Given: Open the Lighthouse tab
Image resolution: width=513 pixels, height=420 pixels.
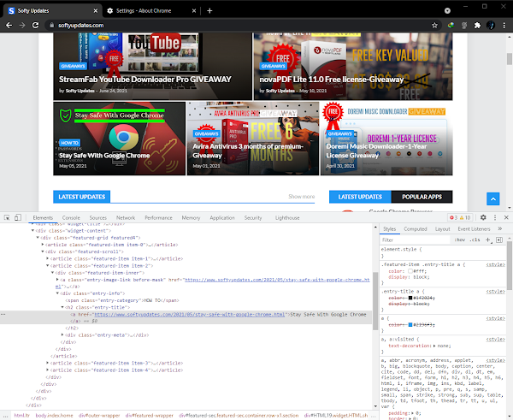Looking at the screenshot, I should tap(287, 217).
